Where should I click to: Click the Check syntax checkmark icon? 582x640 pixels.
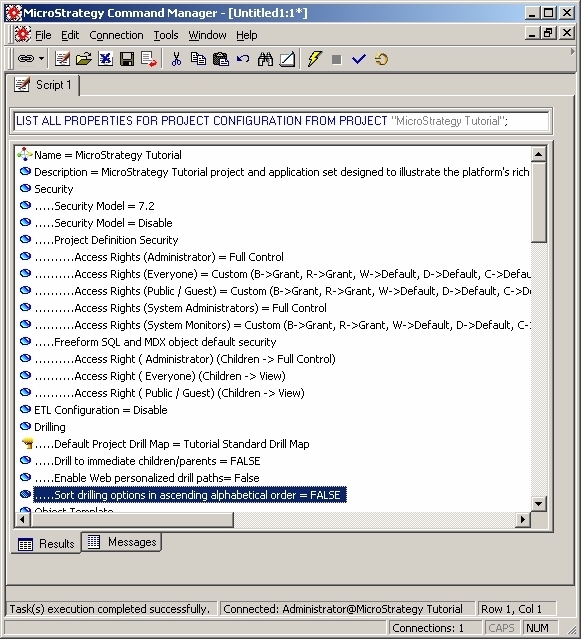pyautogui.click(x=359, y=59)
